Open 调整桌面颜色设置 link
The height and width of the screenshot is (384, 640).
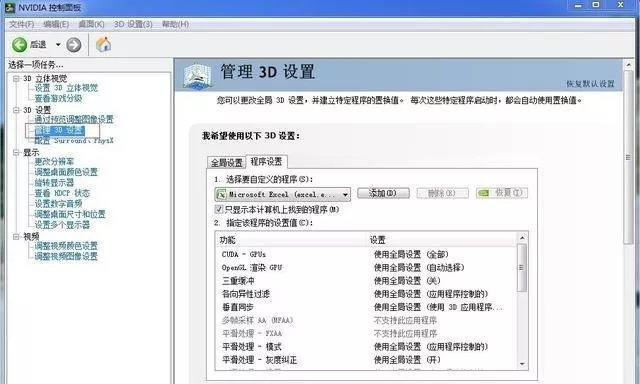click(x=66, y=172)
